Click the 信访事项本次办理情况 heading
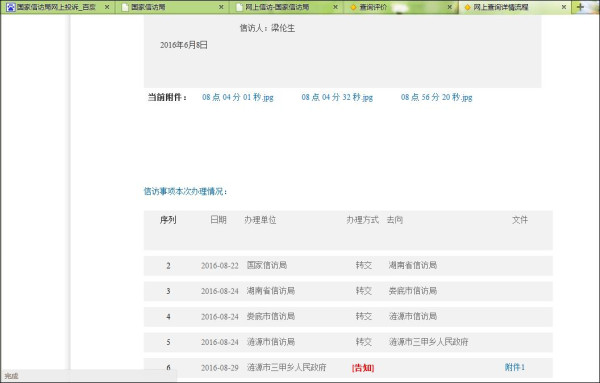The height and width of the screenshot is (383, 600). pos(186,191)
